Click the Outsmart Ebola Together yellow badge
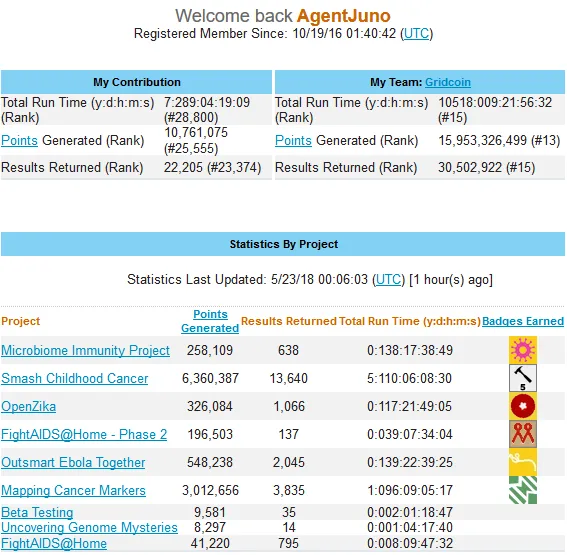The width and height of the screenshot is (567, 555). pos(523,462)
